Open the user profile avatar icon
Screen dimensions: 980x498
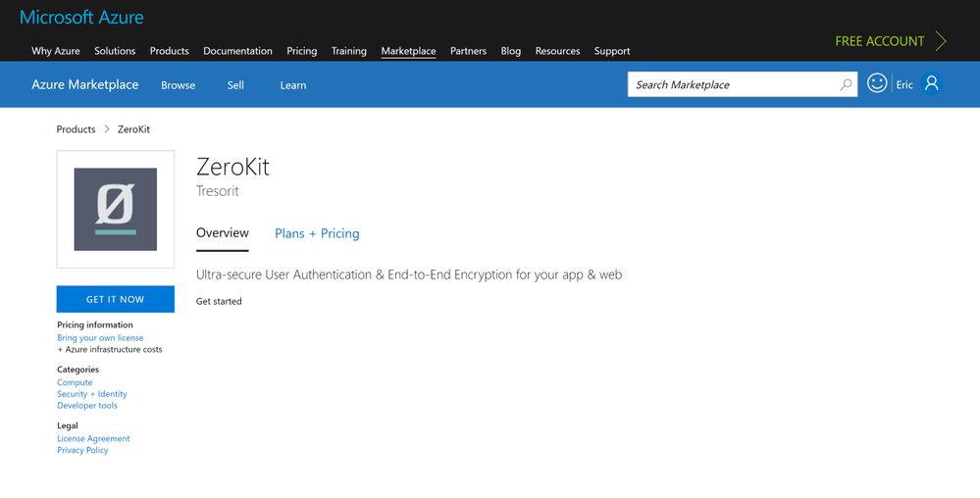click(931, 83)
